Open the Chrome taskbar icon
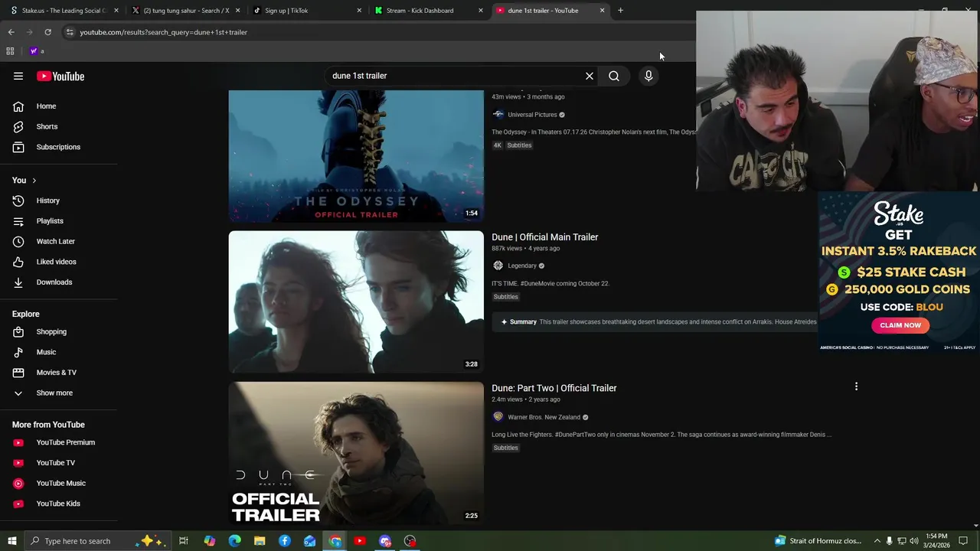 coord(335,541)
